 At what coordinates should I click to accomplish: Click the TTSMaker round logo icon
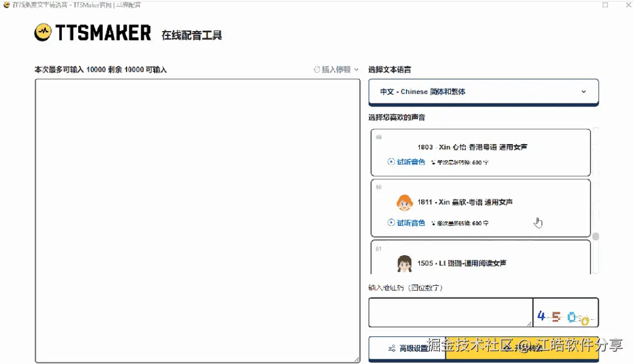pyautogui.click(x=43, y=32)
